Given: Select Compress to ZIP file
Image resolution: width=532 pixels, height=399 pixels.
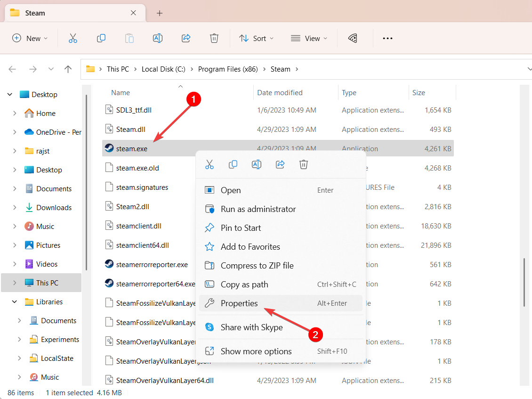Looking at the screenshot, I should tap(281, 266).
